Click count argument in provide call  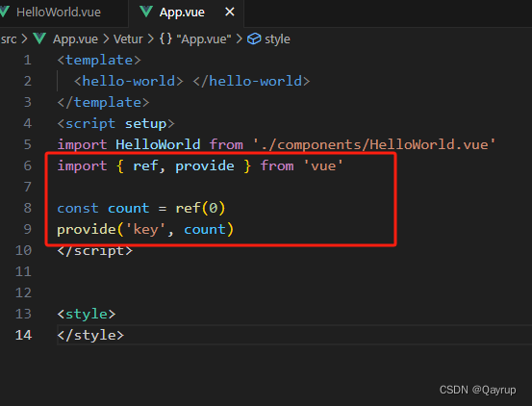click(205, 230)
